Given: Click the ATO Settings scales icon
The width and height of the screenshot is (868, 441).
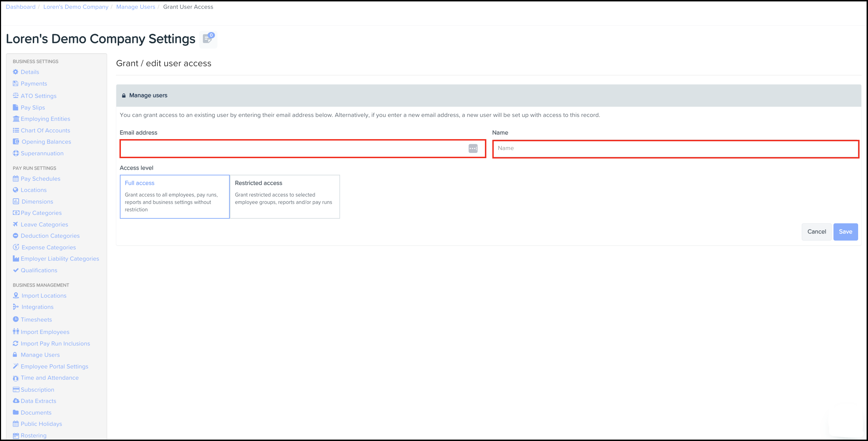Looking at the screenshot, I should 16,95.
